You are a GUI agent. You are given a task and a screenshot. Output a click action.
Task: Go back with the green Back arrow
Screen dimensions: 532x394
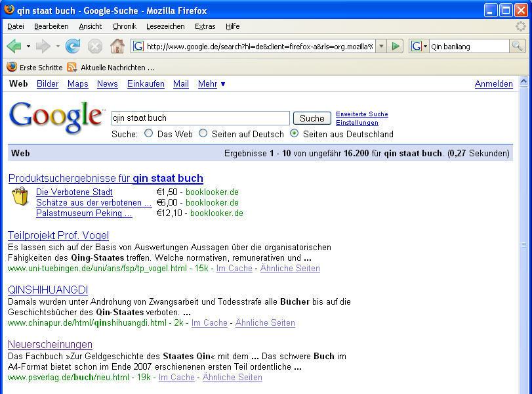point(14,46)
